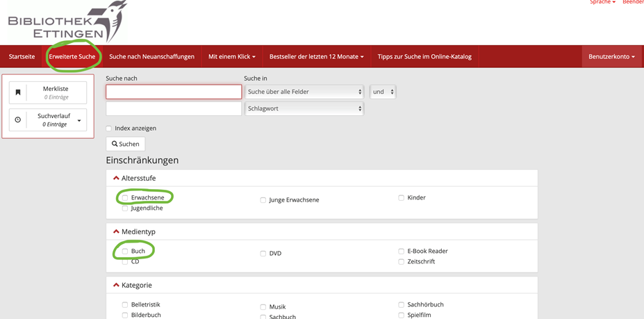
Task: Click the bookmark icon in Merkliste
Action: pos(18,92)
